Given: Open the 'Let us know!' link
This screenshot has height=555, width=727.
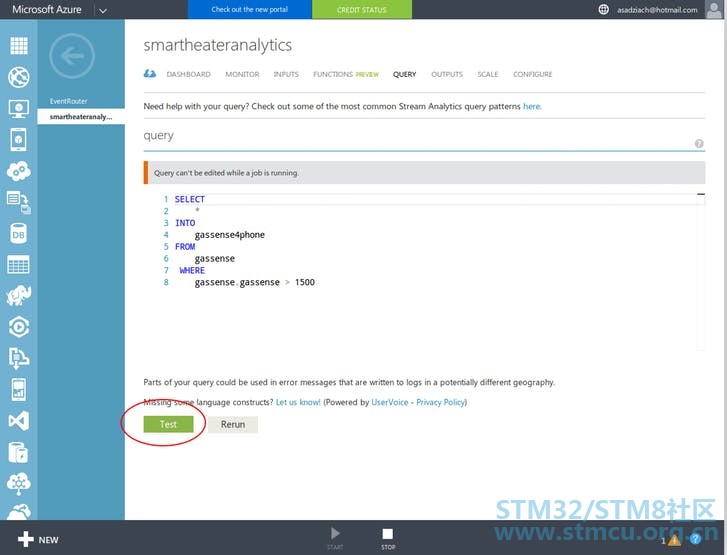Looking at the screenshot, I should 298,402.
